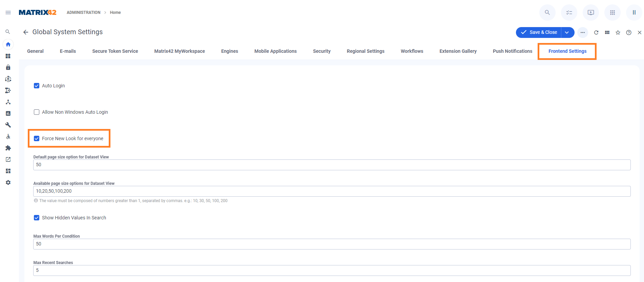Expand the Save & Close dropdown arrow
Viewport: 644px width, 282px height.
[x=567, y=32]
